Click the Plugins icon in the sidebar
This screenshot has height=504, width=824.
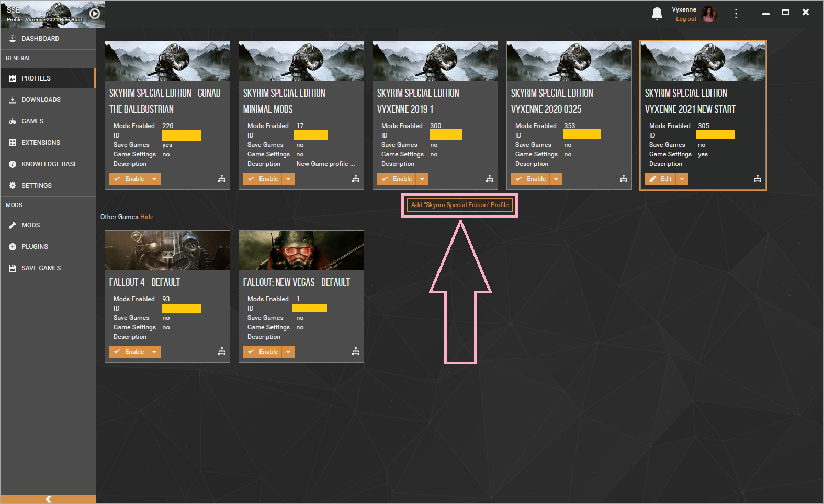pyautogui.click(x=13, y=247)
